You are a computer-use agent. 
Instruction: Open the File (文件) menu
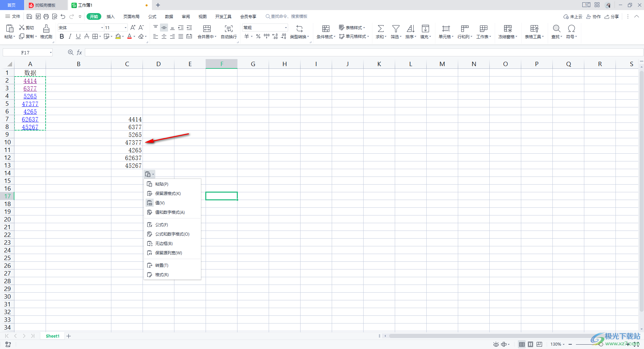(13, 16)
